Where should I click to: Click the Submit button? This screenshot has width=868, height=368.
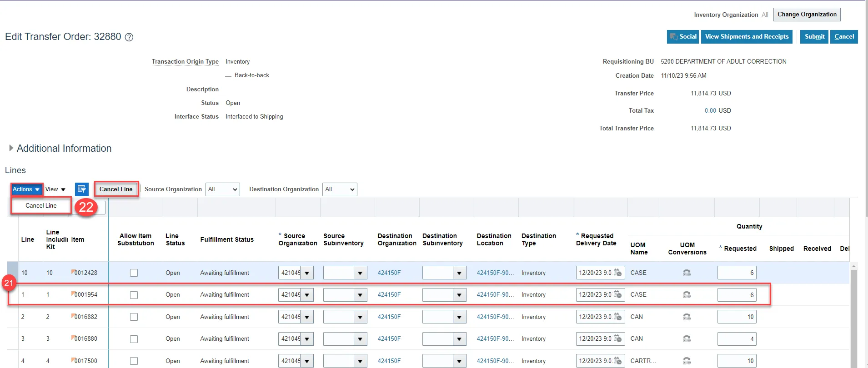coord(814,37)
